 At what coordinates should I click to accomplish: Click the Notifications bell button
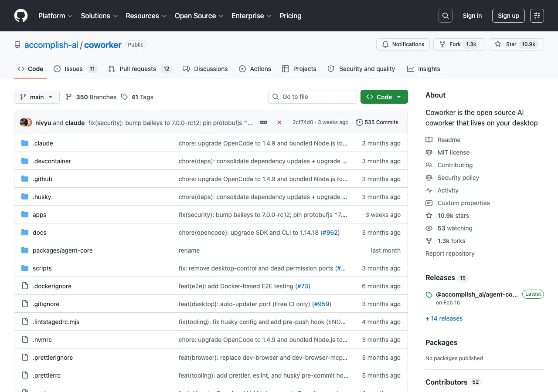click(403, 44)
